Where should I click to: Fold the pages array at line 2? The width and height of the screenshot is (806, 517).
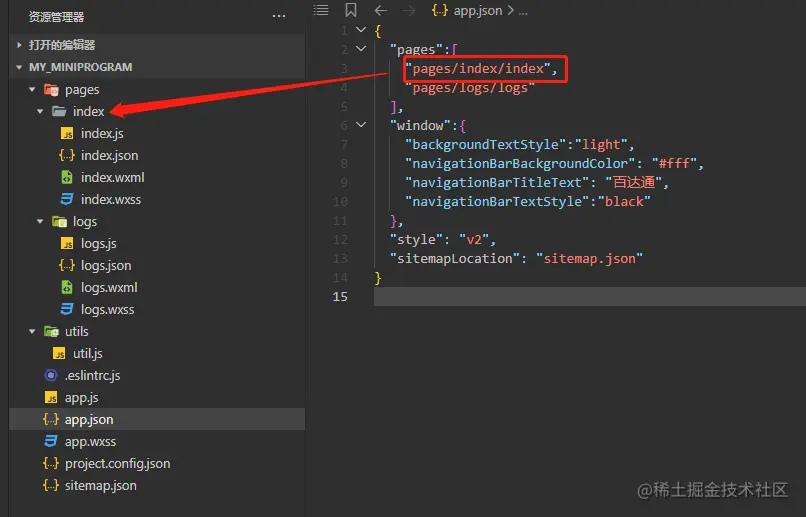[361, 49]
